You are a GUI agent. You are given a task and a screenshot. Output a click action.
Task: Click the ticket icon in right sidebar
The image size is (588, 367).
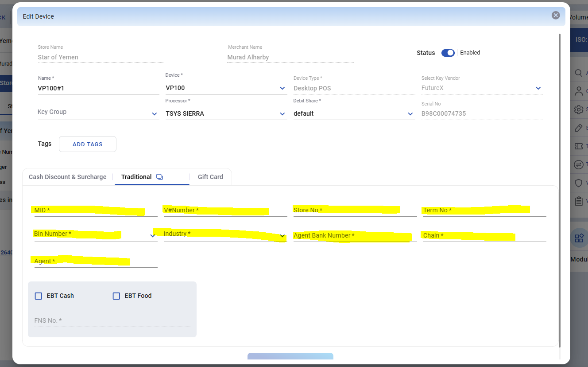point(579,146)
